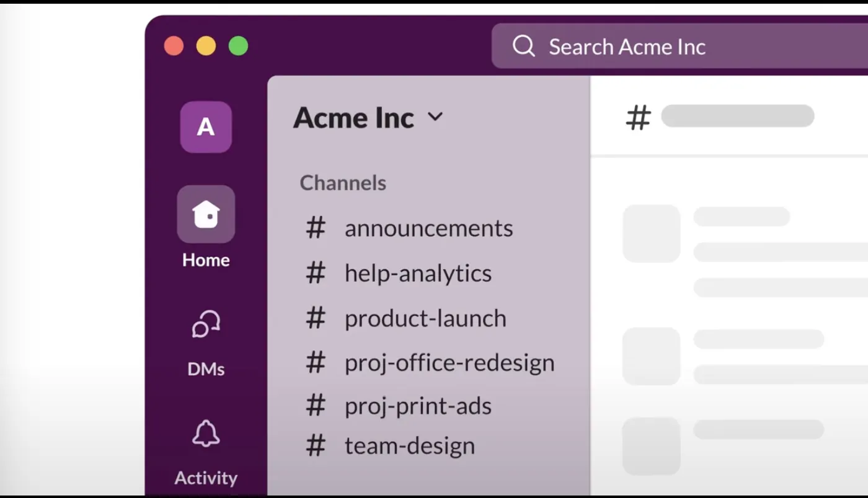This screenshot has height=498, width=868.
Task: Collapse the Channels section
Action: pyautogui.click(x=343, y=183)
